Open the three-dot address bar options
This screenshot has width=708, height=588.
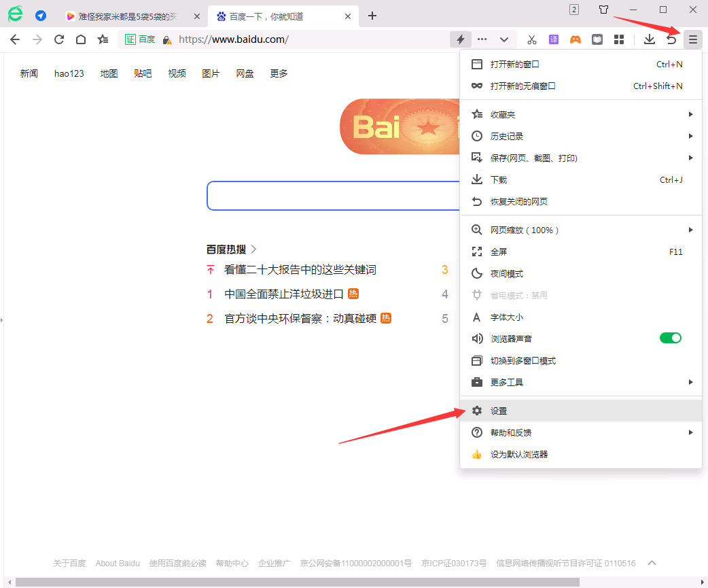click(x=482, y=39)
